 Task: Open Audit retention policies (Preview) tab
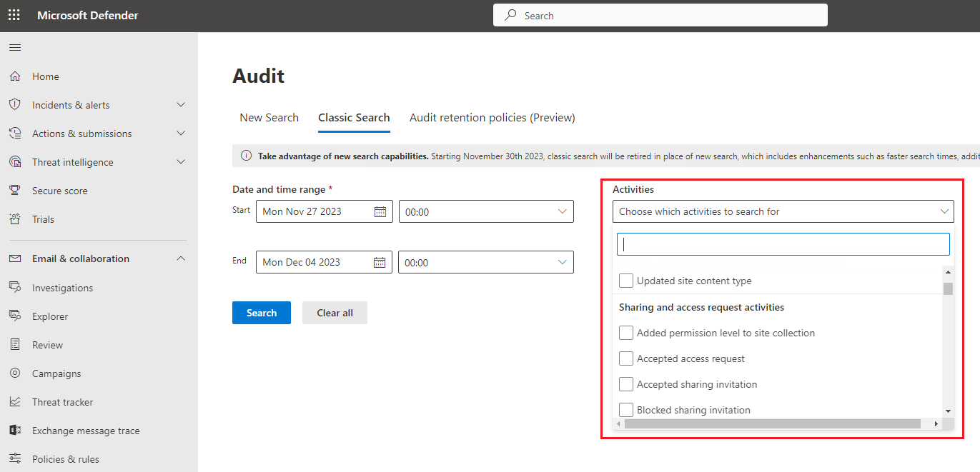(492, 117)
